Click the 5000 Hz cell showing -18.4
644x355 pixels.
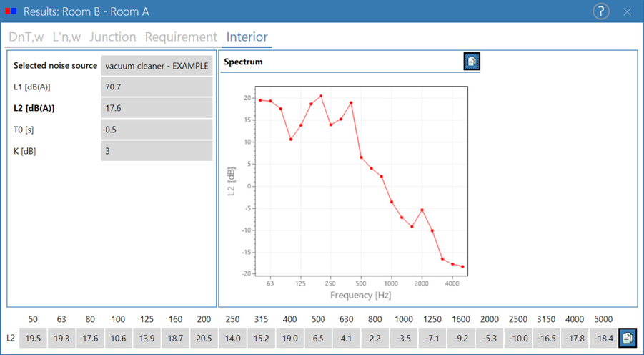point(603,338)
